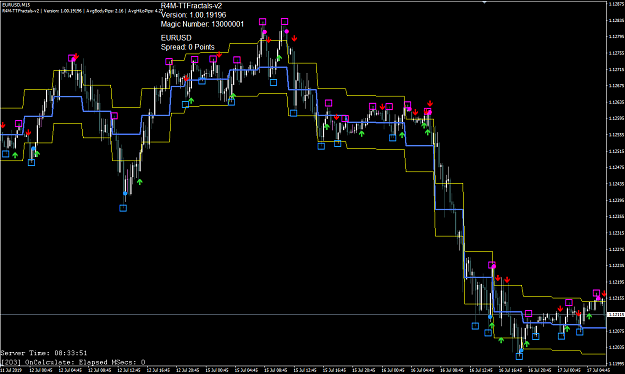Click the 1.11995 label on the price scale

coord(616,363)
